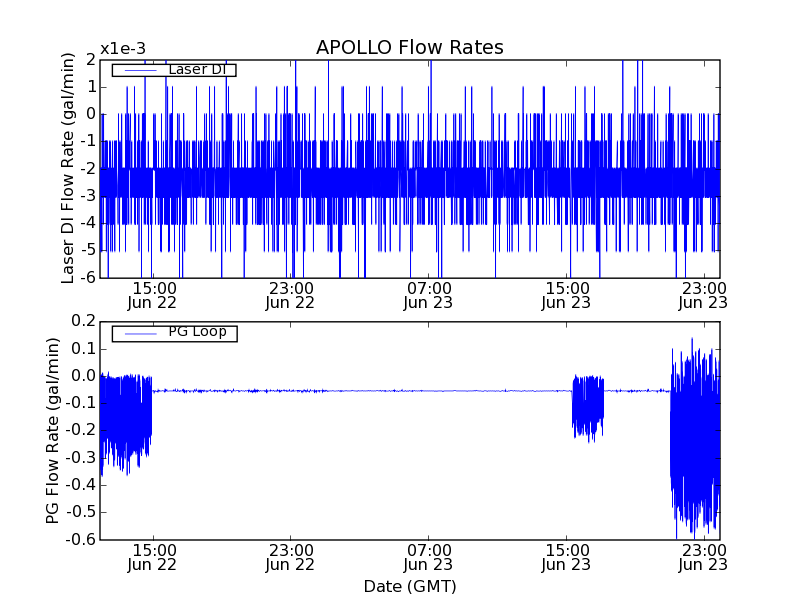
Task: Click the "Date (GMT)" x-axis label
Action: (x=409, y=586)
